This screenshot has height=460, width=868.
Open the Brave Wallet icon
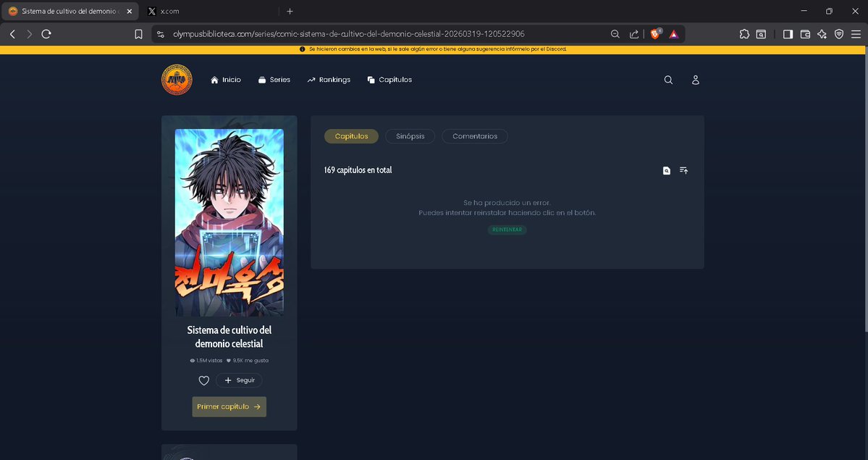[805, 34]
